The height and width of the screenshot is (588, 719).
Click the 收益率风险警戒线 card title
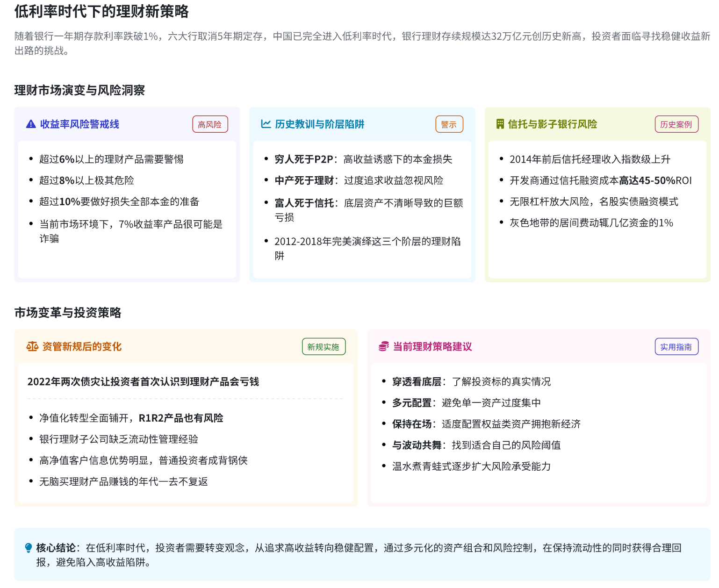pos(79,124)
